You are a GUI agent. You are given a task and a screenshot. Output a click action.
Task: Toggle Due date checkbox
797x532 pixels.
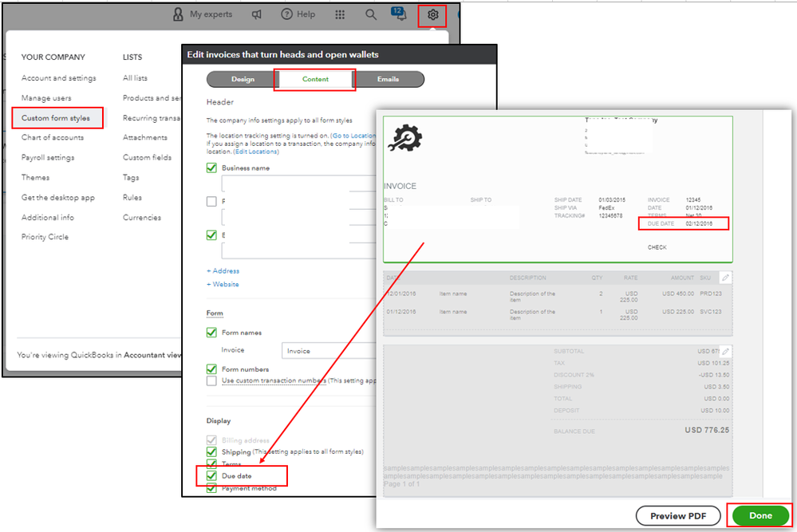(212, 475)
